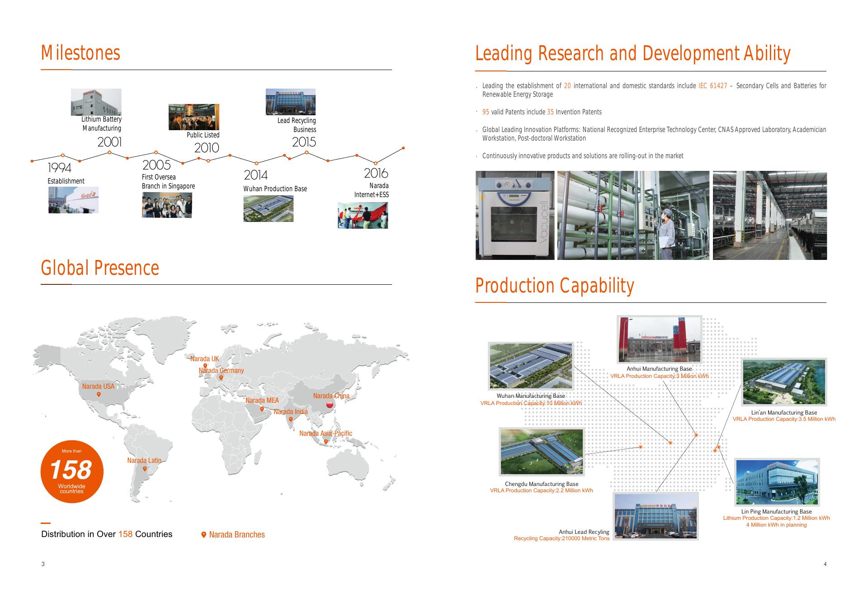Screen dimensions: 868x589
Task: Click the Chengdu Manufacturing Base image
Action: click(x=542, y=452)
